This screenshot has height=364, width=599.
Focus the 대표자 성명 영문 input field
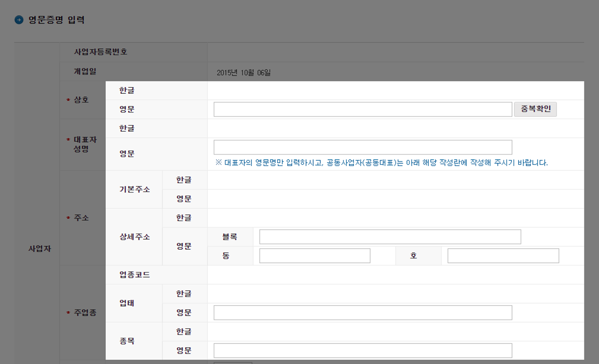click(x=363, y=147)
